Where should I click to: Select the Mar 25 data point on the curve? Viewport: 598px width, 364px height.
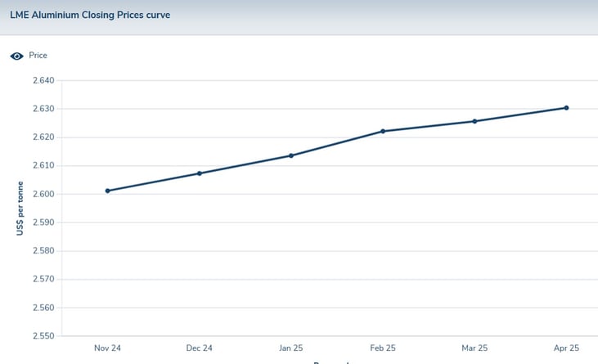(x=474, y=121)
